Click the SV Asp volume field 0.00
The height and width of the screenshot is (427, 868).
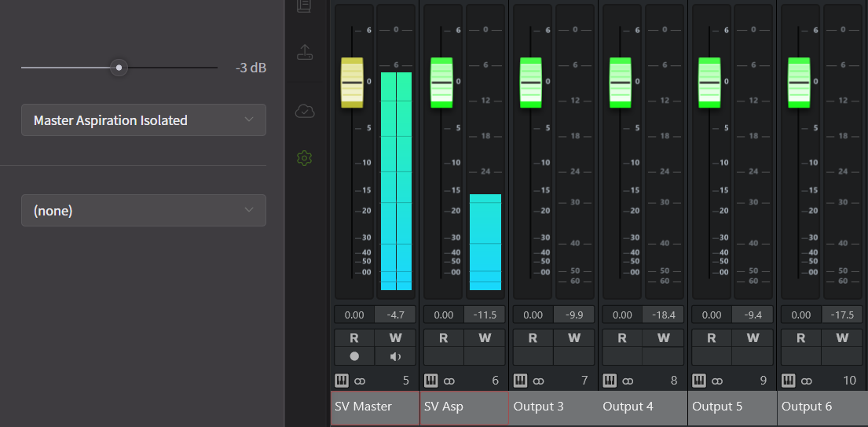point(443,315)
